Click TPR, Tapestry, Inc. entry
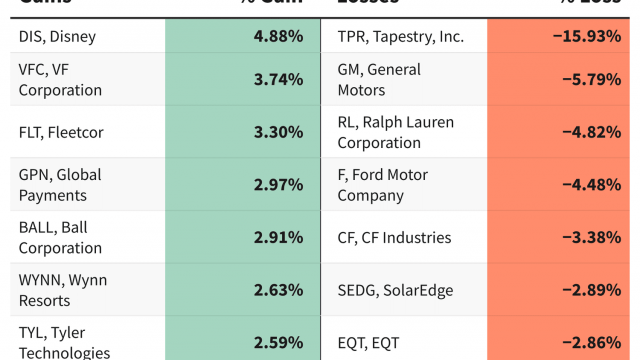 coord(401,36)
